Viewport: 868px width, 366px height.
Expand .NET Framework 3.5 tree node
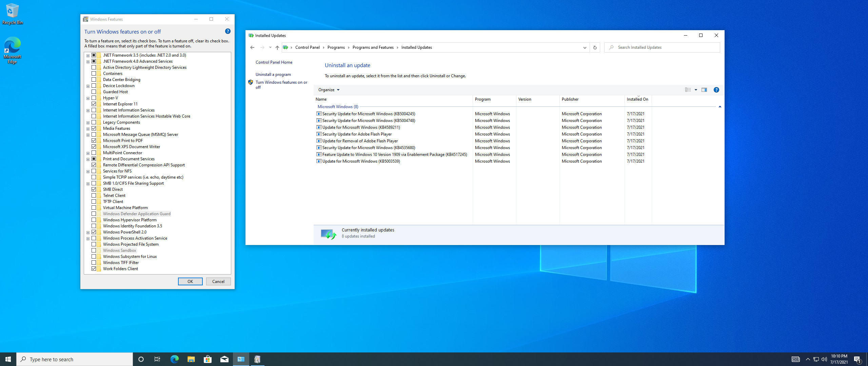[88, 56]
